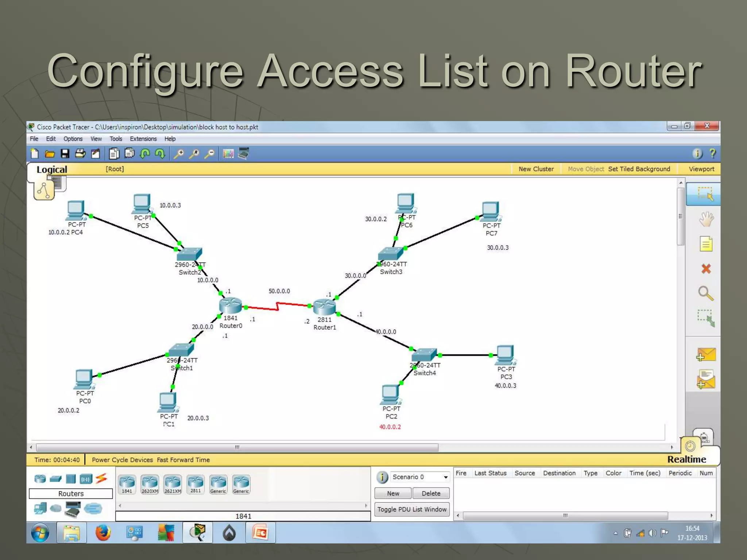The image size is (747, 560).
Task: Switch to Simulation mode tab behind Realtime
Action: click(x=704, y=436)
